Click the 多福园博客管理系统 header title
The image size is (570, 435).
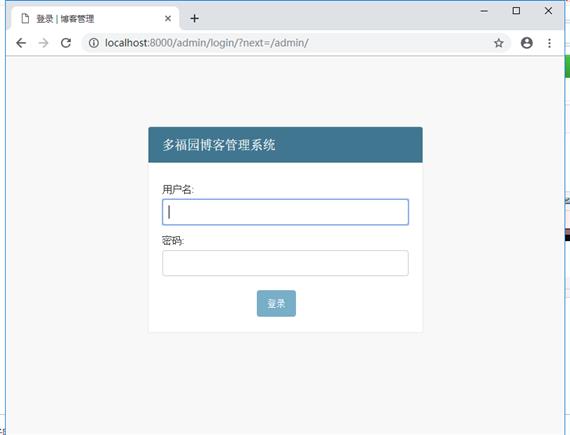[x=219, y=145]
